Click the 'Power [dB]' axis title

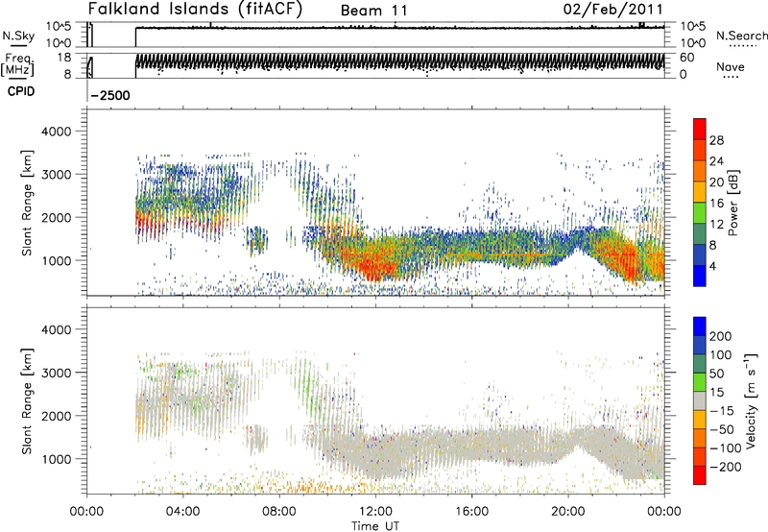point(733,203)
